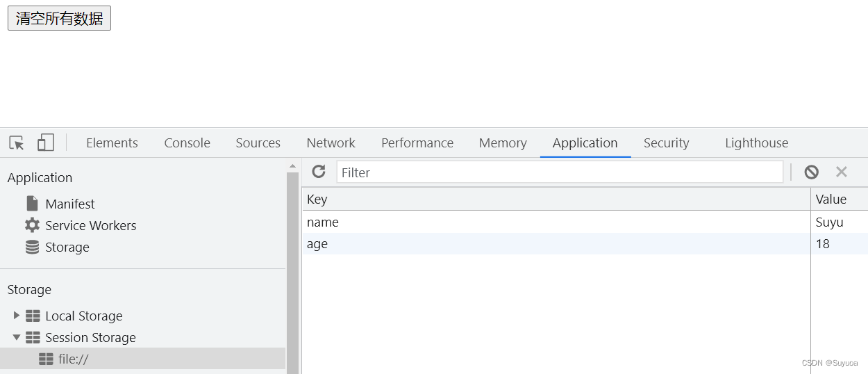The image size is (868, 374).
Task: Toggle the device toolbar icon
Action: point(46,143)
